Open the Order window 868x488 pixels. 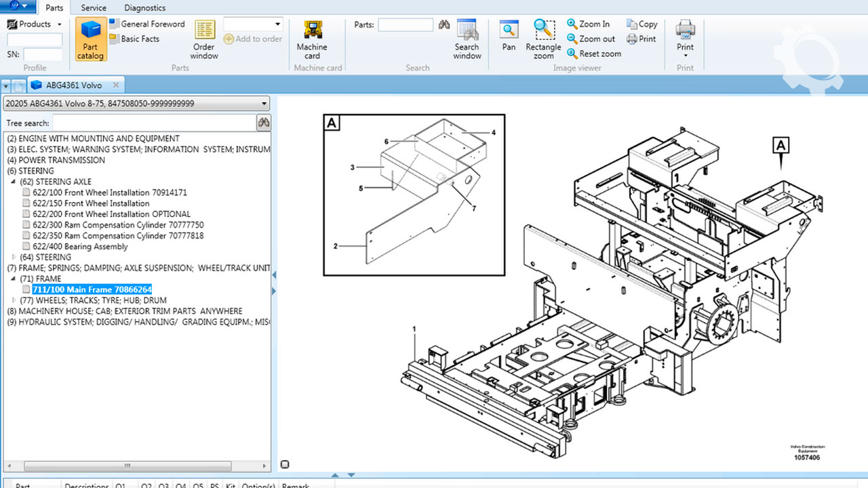click(204, 39)
